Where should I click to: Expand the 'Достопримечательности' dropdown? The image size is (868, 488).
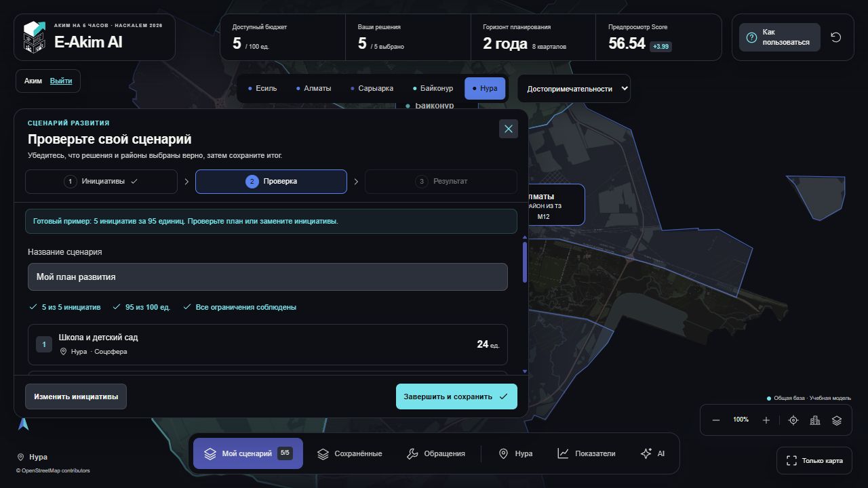point(574,89)
